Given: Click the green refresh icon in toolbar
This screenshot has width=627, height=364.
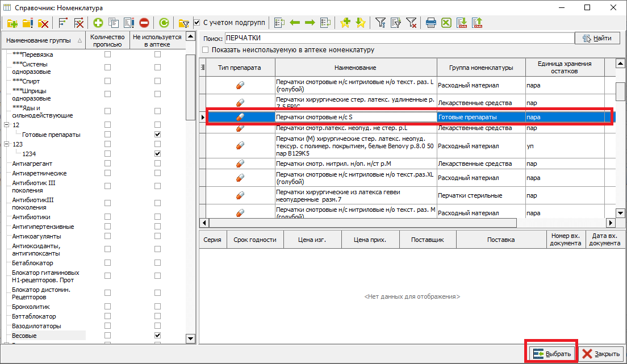Looking at the screenshot, I should tap(164, 23).
